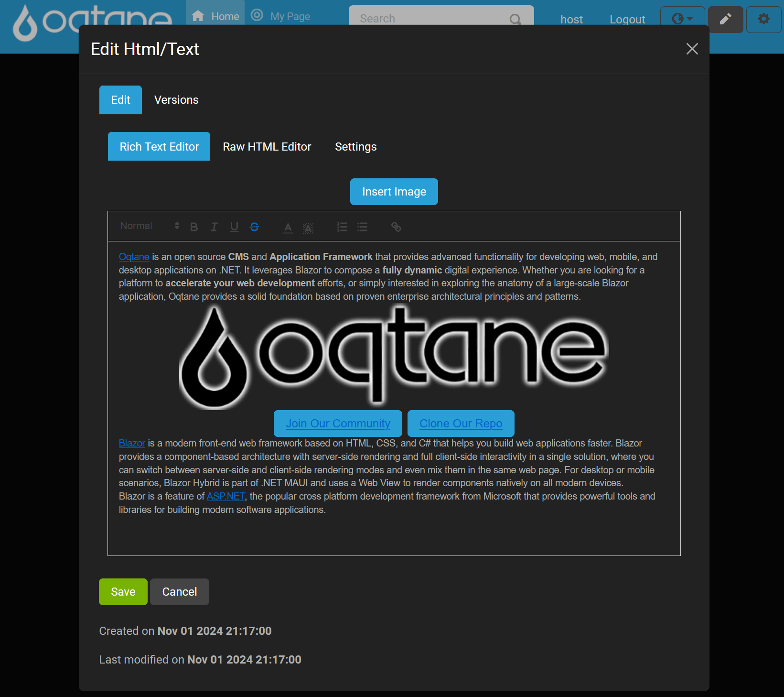
Task: Click the 'Edit Html/Text' dialog title
Action: (145, 49)
